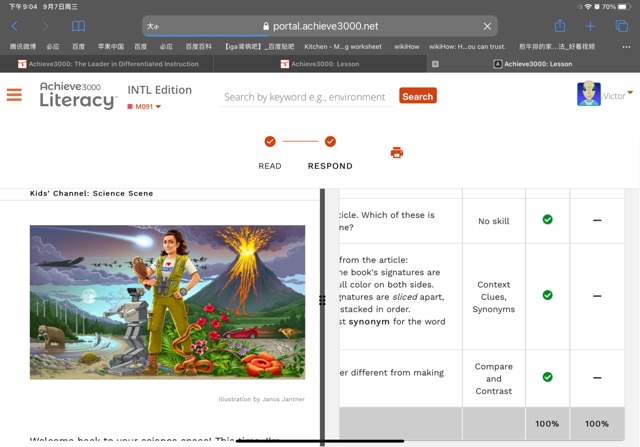Open Victor's avatar profile picture
The height and width of the screenshot is (447, 640).
point(588,94)
